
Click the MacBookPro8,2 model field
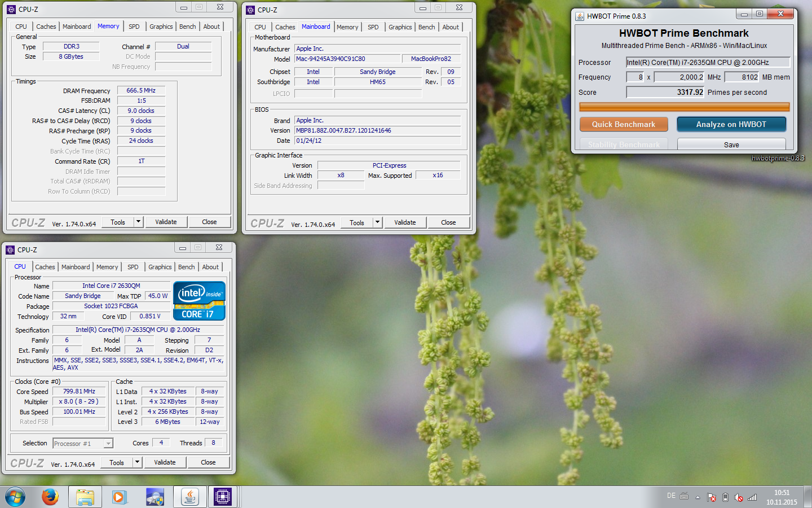(431, 59)
